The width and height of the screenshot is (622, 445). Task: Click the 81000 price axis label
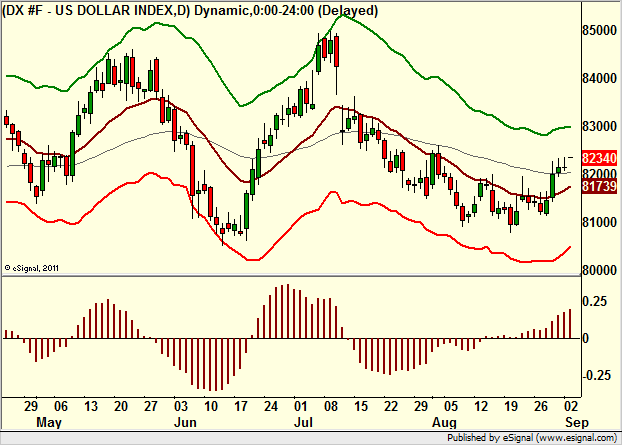pyautogui.click(x=599, y=222)
